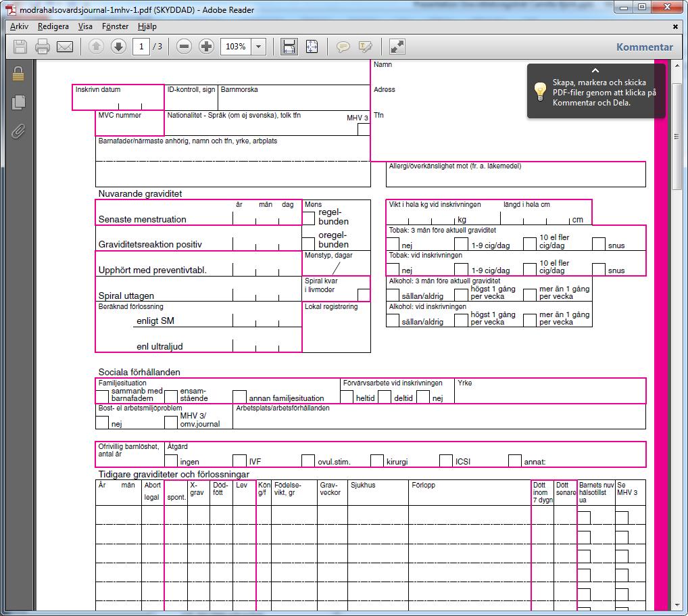Check the oregelbunden Mens checkbox
Image resolution: width=688 pixels, height=616 pixels.
(308, 243)
